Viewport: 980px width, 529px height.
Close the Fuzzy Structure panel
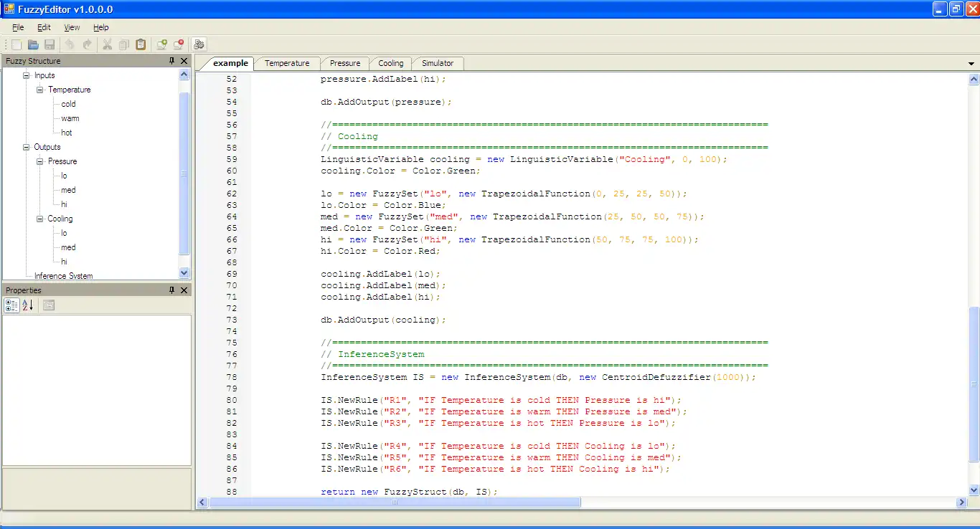pyautogui.click(x=184, y=61)
